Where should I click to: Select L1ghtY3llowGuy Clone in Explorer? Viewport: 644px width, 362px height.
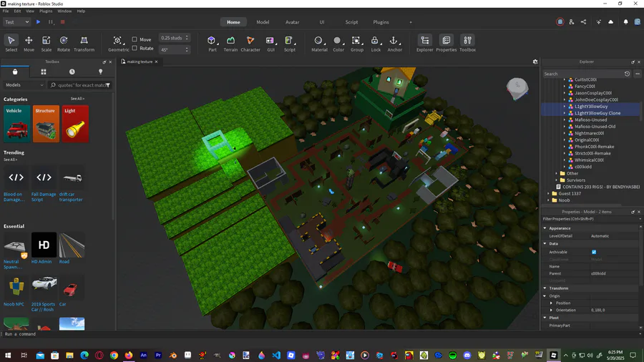597,113
